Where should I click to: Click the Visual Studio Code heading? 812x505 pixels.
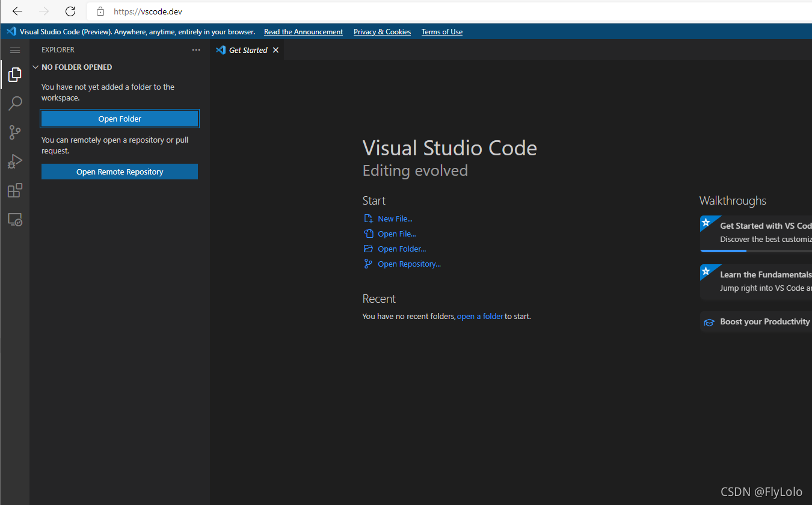pos(450,148)
